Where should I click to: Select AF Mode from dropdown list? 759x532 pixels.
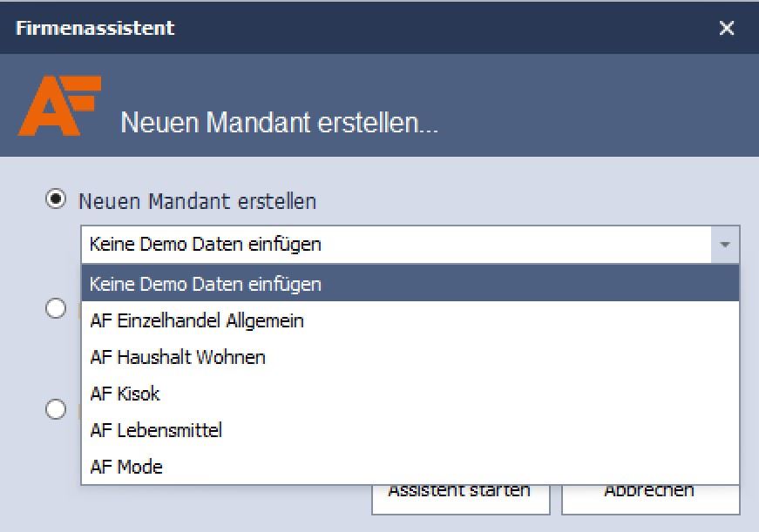tap(410, 467)
